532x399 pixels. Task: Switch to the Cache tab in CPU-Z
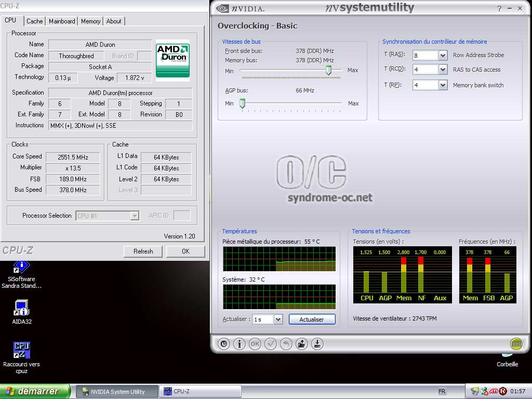click(x=35, y=21)
